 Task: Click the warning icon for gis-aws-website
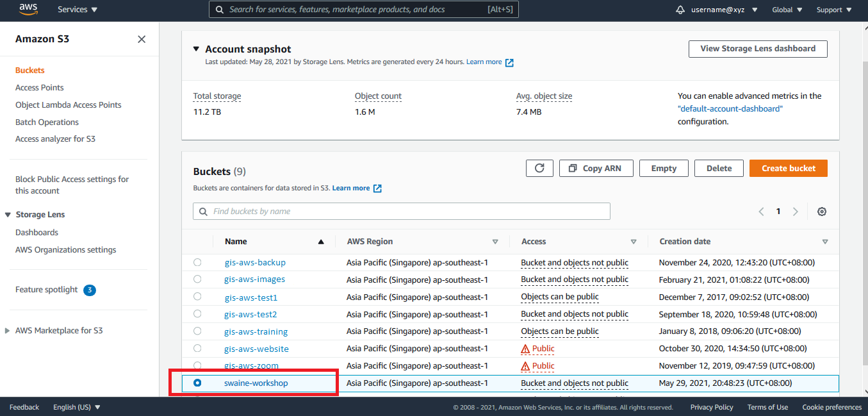coord(525,349)
